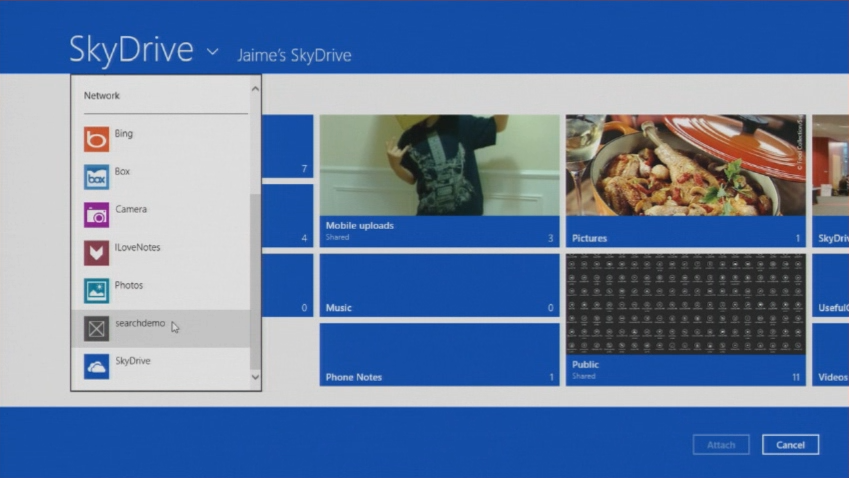Open the Public shared folder tile
Screen dimensions: 849x478
click(685, 320)
